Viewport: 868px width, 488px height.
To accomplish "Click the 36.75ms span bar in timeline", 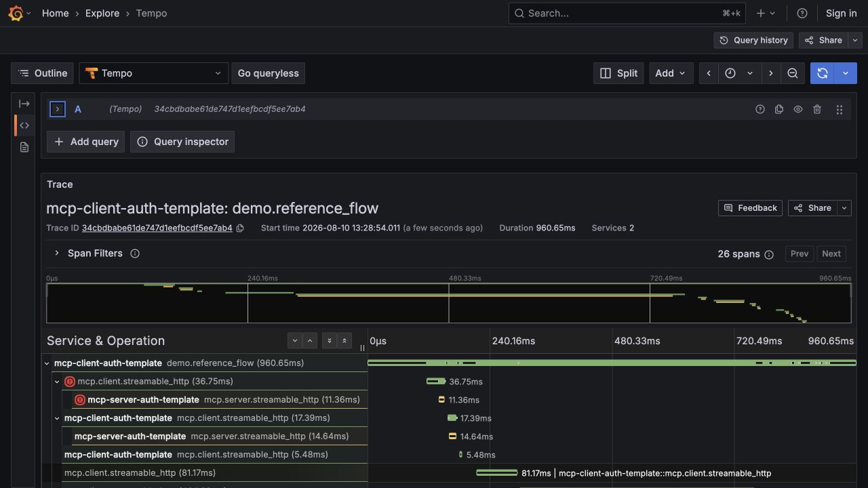I will (436, 382).
